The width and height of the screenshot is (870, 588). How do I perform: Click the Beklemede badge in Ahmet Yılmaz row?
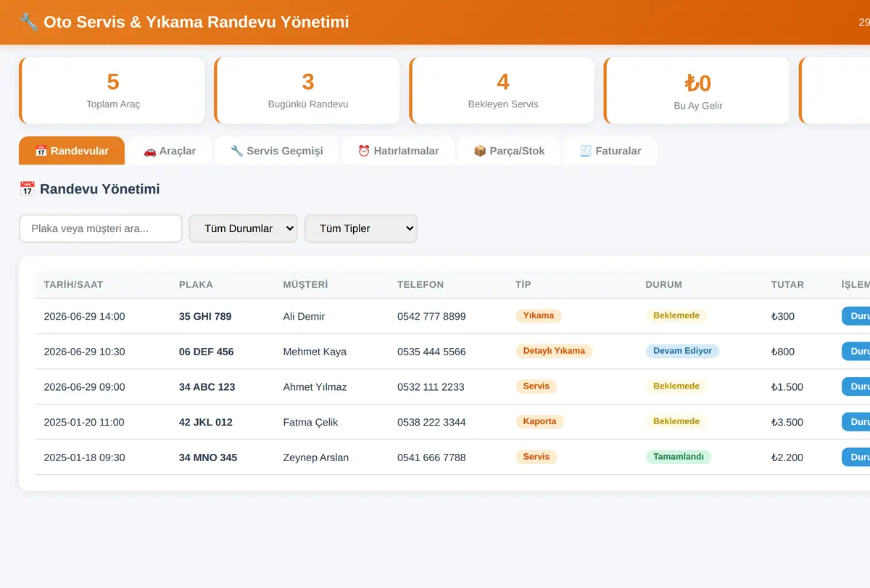(676, 386)
